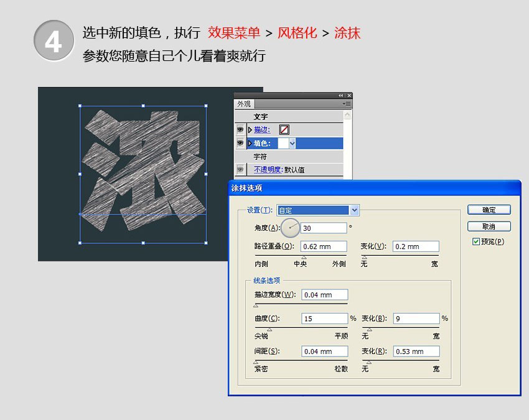Click the 确定 button in Scribble Options
Image resolution: width=529 pixels, height=420 pixels.
[x=489, y=210]
